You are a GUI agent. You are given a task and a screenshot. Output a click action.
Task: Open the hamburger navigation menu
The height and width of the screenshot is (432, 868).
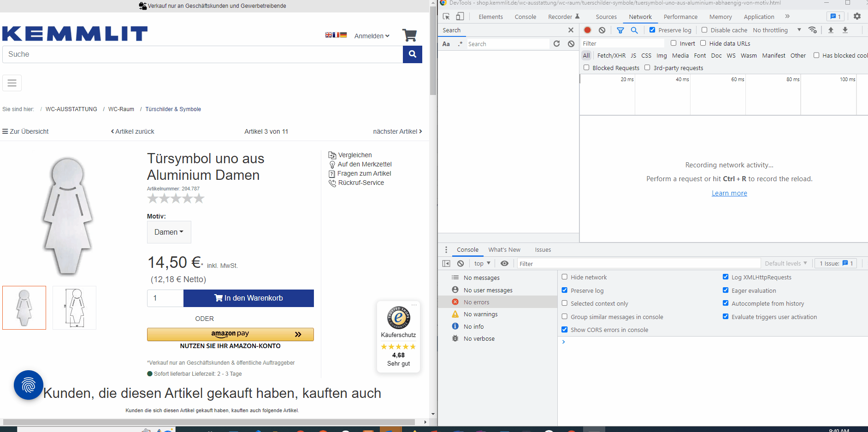point(12,83)
